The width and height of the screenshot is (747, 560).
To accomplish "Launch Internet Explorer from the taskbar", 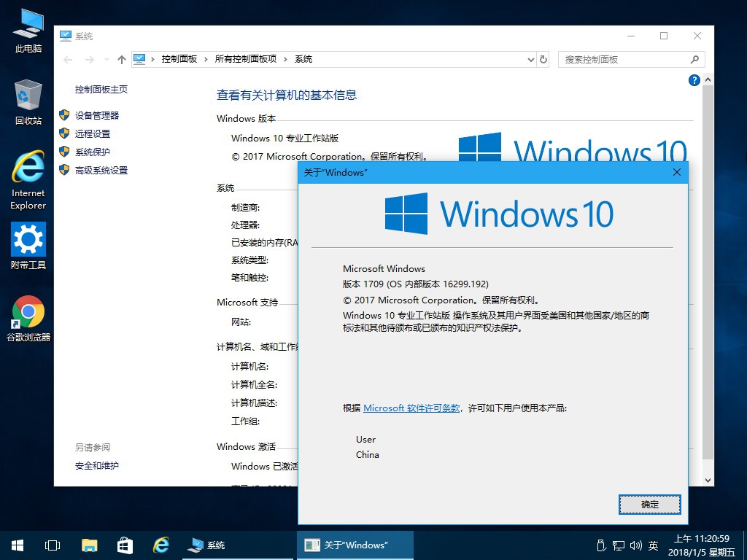I will click(161, 545).
